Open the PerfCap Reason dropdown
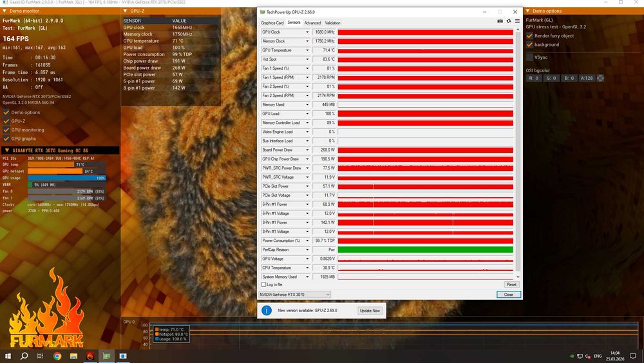The image size is (644, 363). [x=307, y=250]
